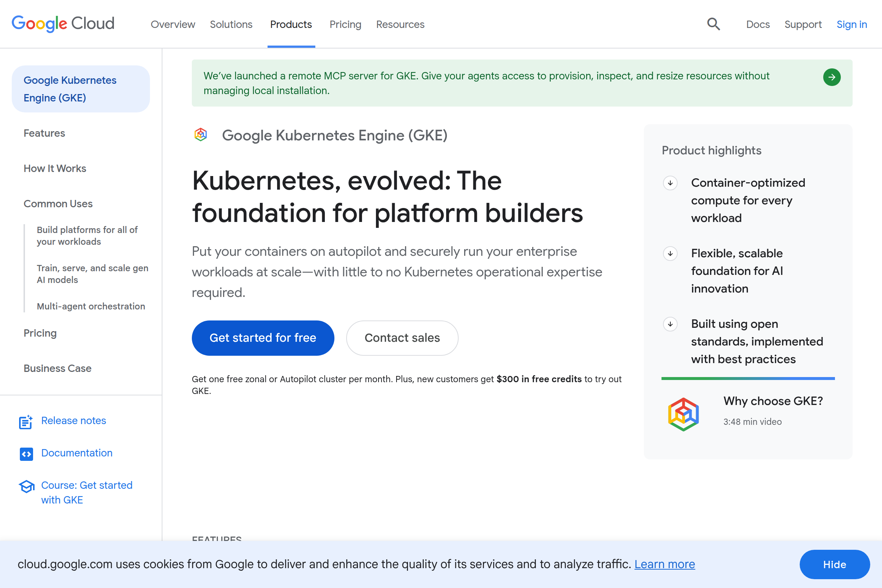Image resolution: width=882 pixels, height=588 pixels.
Task: Open the Products menu
Action: tap(291, 24)
